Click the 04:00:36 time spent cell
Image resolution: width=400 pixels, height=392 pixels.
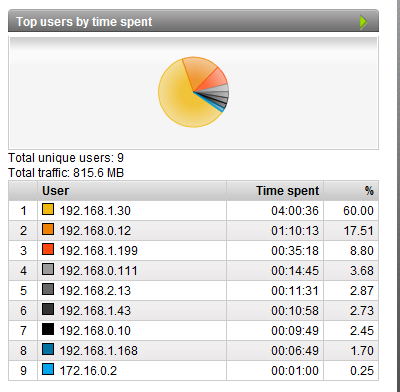tap(295, 211)
